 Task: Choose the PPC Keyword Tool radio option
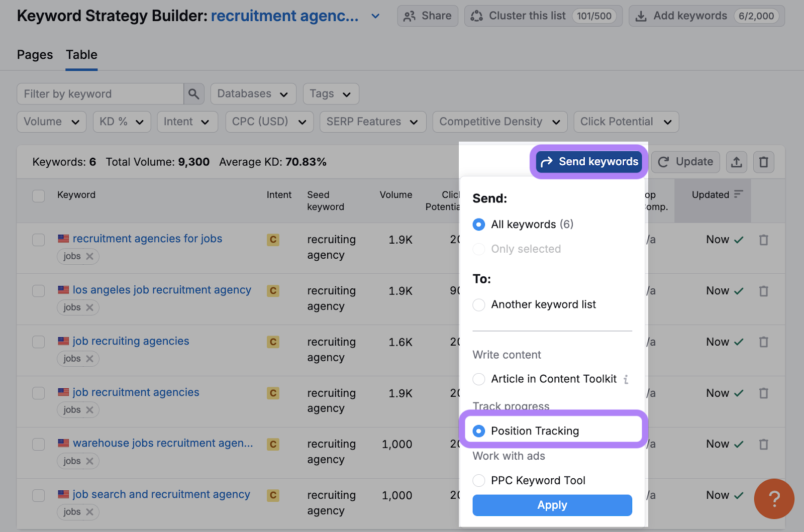pos(479,481)
